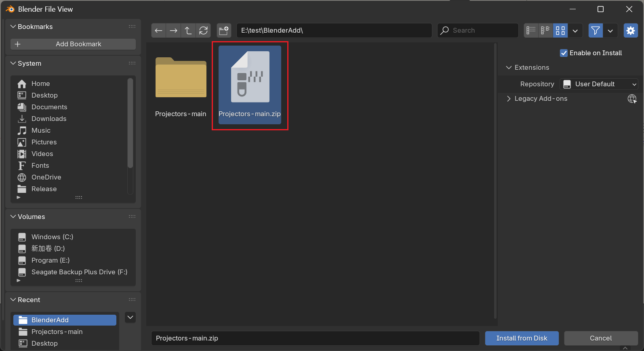This screenshot has width=644, height=351.
Task: Click the file path field
Action: (334, 30)
